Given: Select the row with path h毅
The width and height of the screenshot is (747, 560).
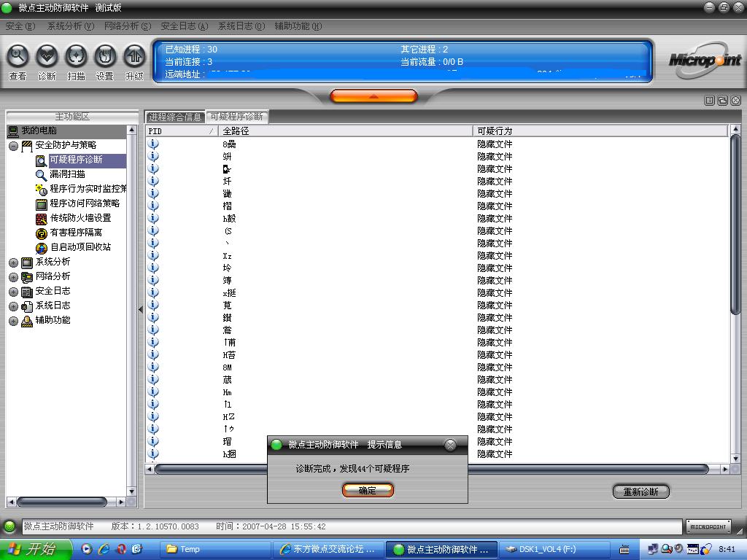Looking at the screenshot, I should [437, 218].
